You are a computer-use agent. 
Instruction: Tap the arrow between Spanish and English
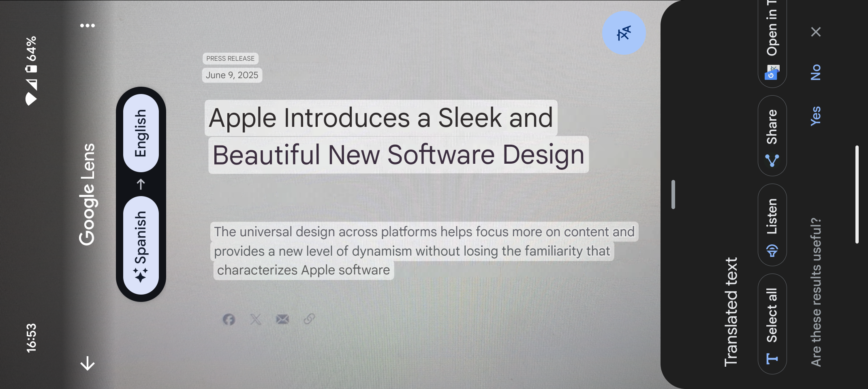141,184
